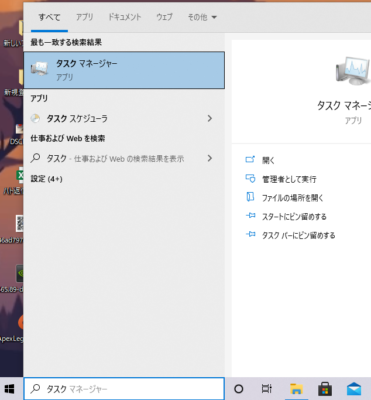Click the アプリ section heading above タスク スケジューラ
This screenshot has height=400, width=371.
click(x=39, y=98)
